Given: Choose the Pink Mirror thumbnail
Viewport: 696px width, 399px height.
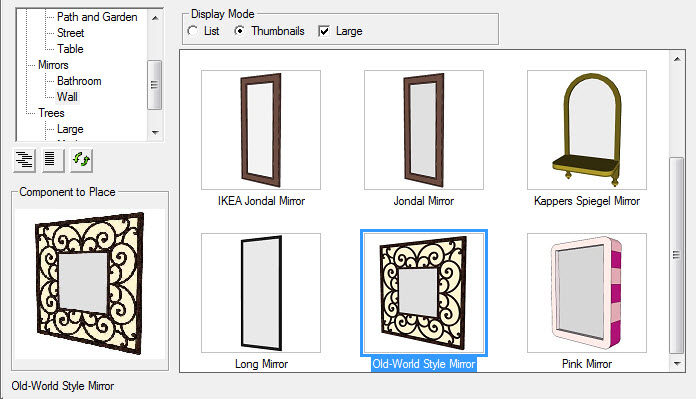Looking at the screenshot, I should pos(587,293).
